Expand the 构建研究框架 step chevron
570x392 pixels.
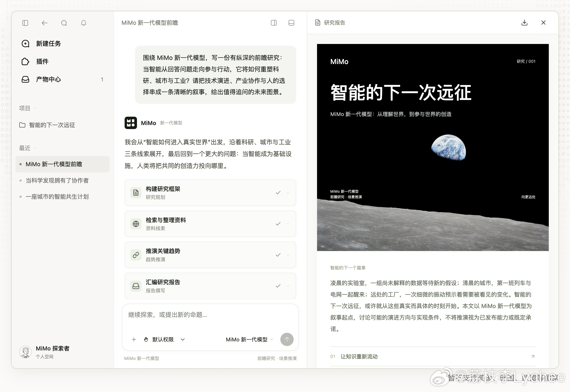(x=288, y=193)
